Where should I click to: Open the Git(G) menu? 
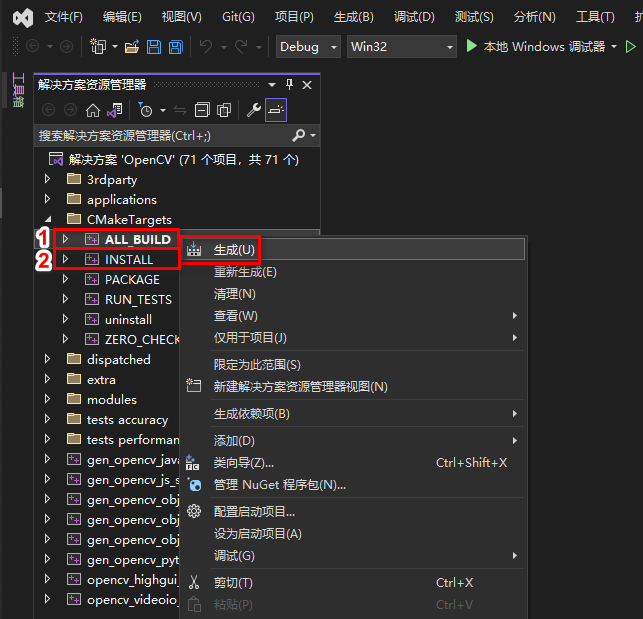pyautogui.click(x=238, y=17)
